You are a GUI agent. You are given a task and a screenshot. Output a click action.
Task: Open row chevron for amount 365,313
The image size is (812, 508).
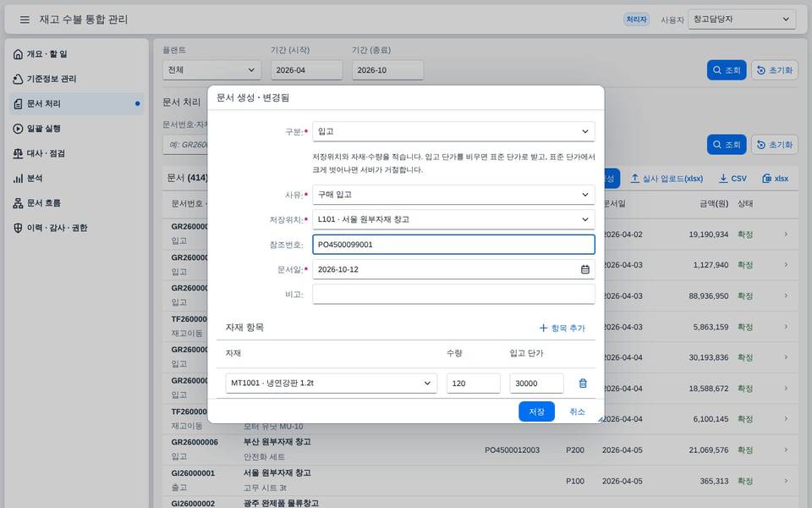point(786,481)
